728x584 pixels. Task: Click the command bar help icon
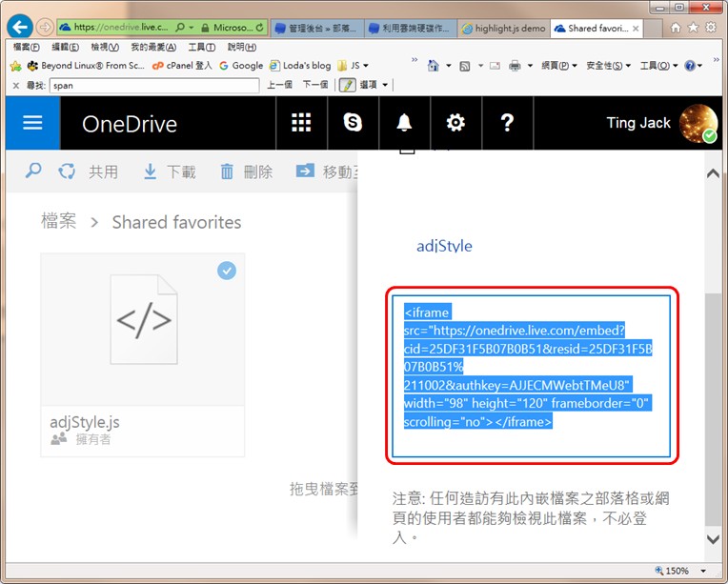tap(690, 66)
